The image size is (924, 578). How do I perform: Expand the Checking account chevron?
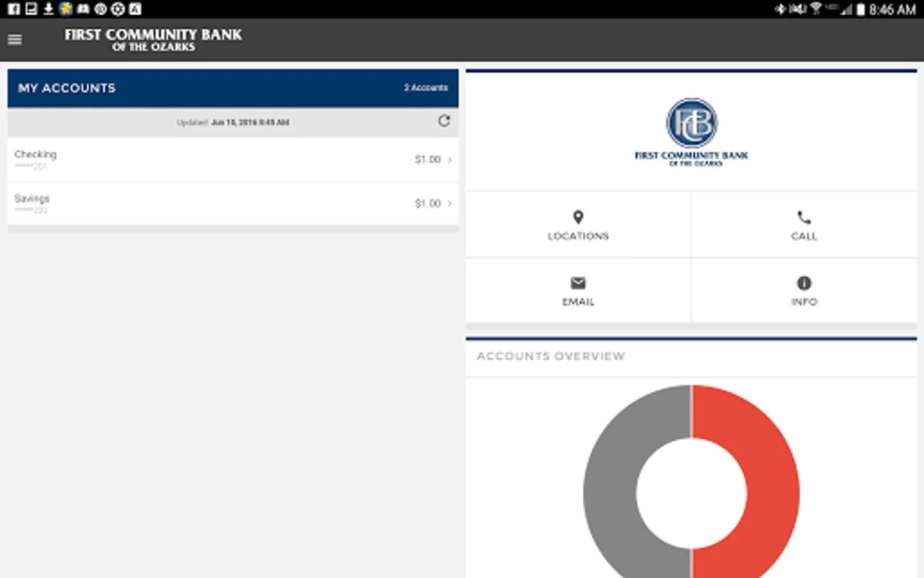coord(450,159)
